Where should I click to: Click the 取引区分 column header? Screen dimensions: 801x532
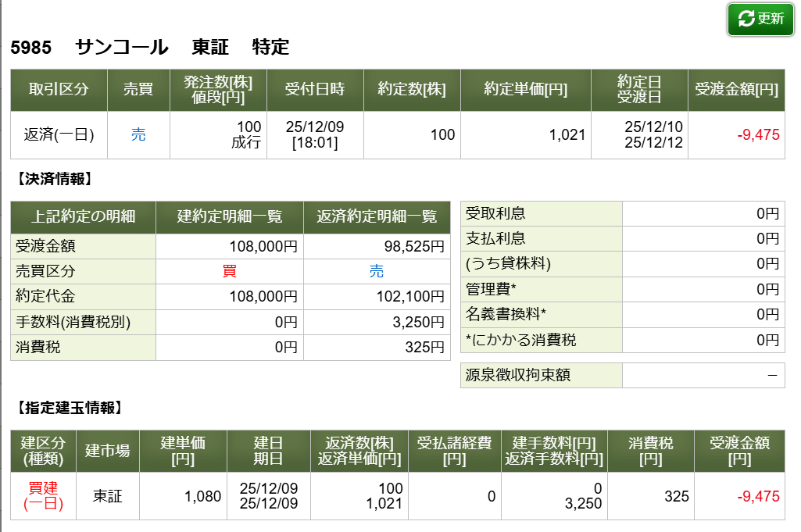(59, 89)
